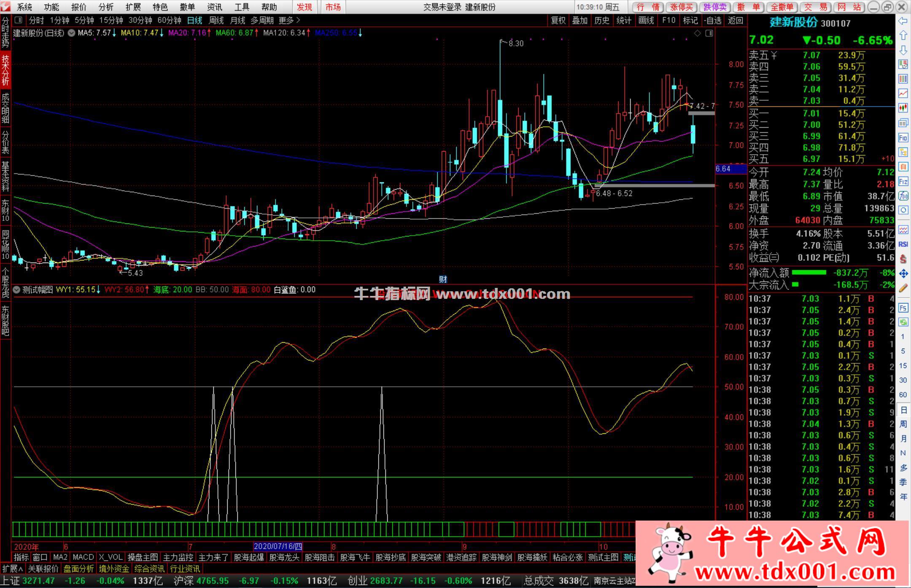Click the circle icon in right sidebar

tap(903, 210)
